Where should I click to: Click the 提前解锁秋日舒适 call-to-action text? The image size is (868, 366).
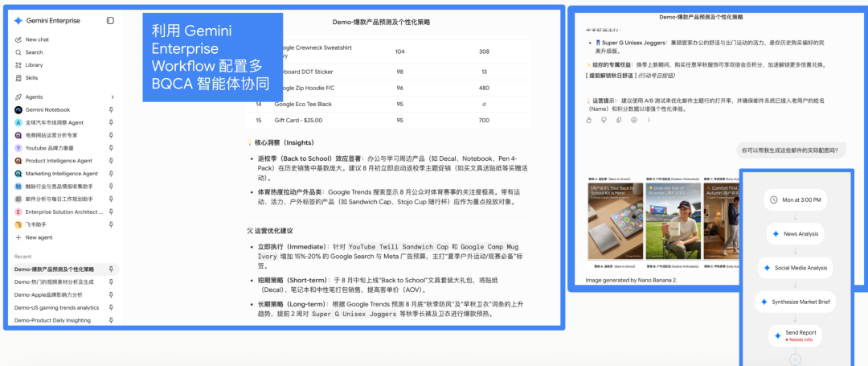(611, 76)
